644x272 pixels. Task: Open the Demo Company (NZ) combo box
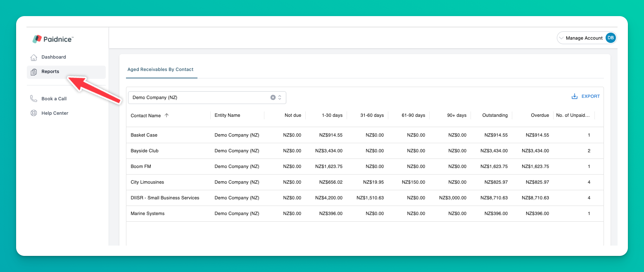(x=207, y=97)
